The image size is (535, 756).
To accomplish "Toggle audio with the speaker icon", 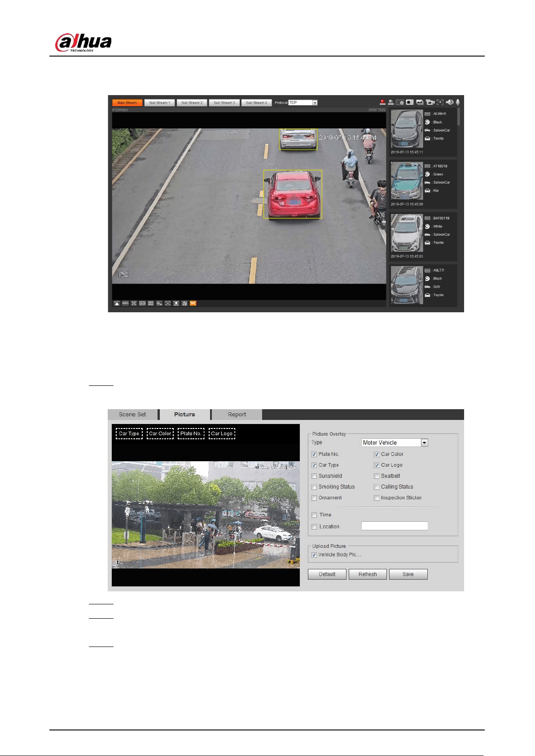I will coord(450,102).
